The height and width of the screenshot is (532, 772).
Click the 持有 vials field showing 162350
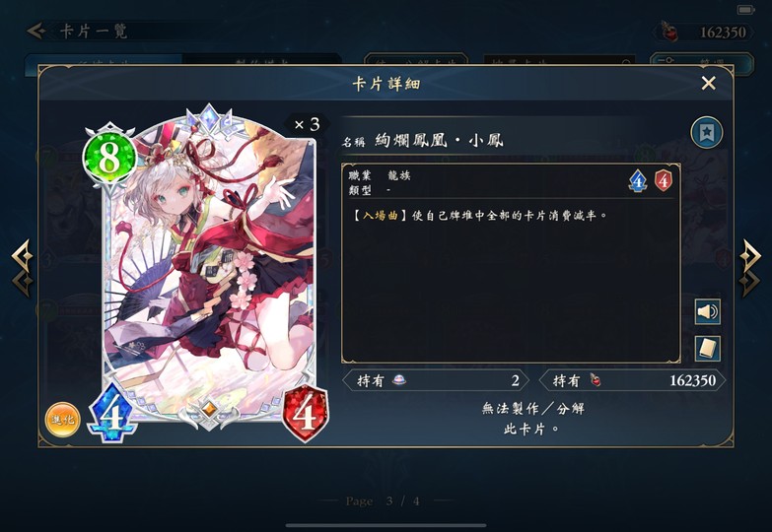click(x=632, y=380)
